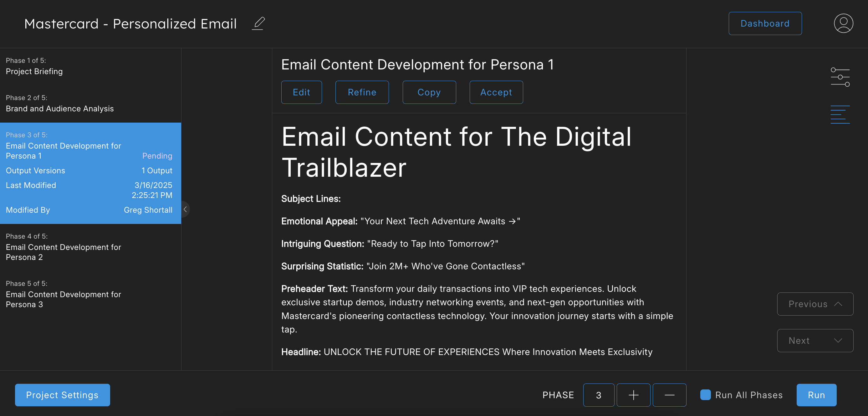Click the PHASE number input field
Image resolution: width=868 pixels, height=416 pixels.
click(x=599, y=395)
